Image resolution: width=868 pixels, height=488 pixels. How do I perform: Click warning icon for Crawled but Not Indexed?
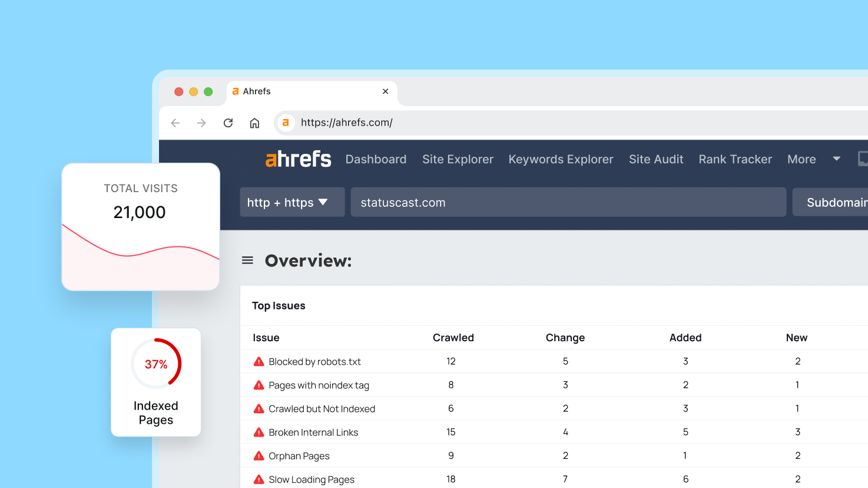click(259, 408)
